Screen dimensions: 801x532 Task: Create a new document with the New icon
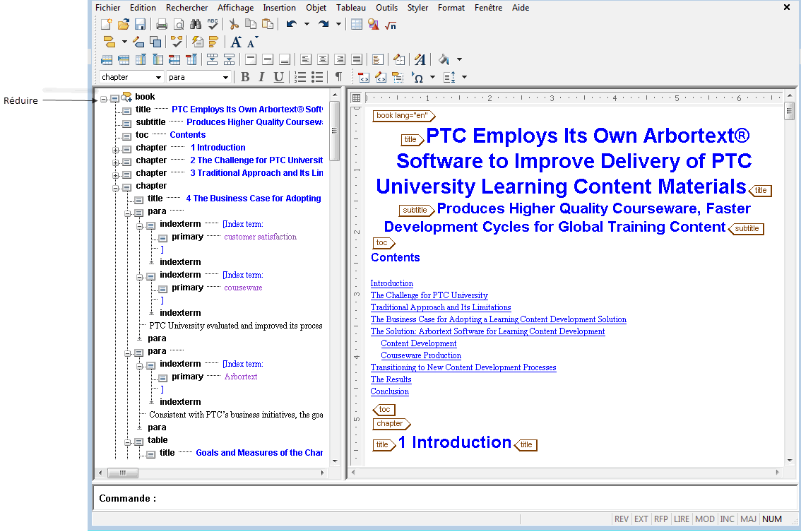(x=106, y=24)
